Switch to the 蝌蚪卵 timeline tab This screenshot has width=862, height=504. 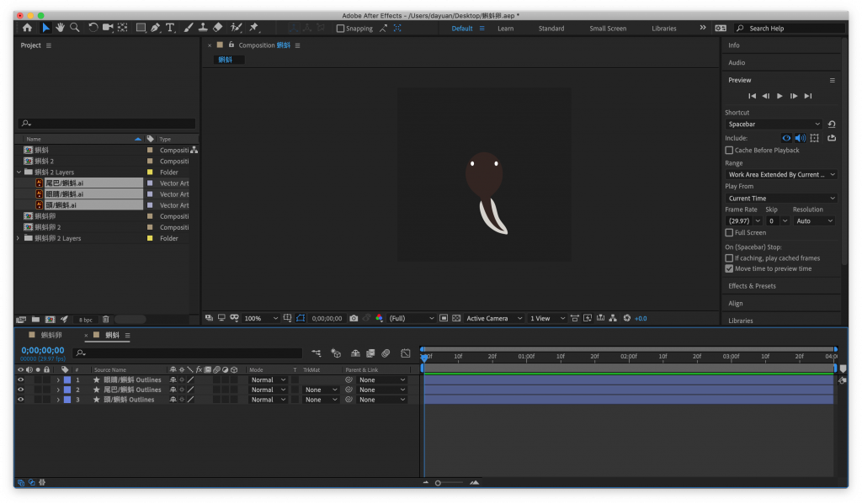pyautogui.click(x=51, y=335)
